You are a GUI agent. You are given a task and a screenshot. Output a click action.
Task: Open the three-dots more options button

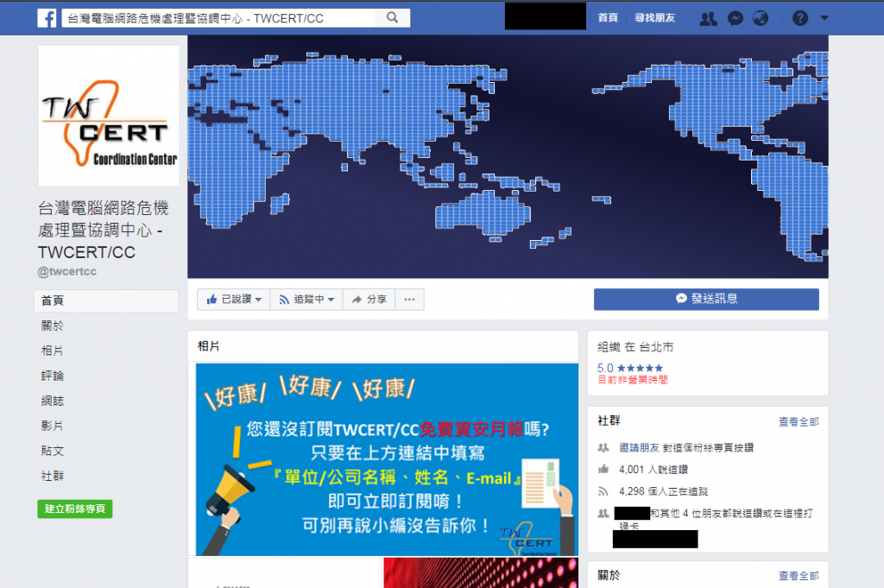409,300
